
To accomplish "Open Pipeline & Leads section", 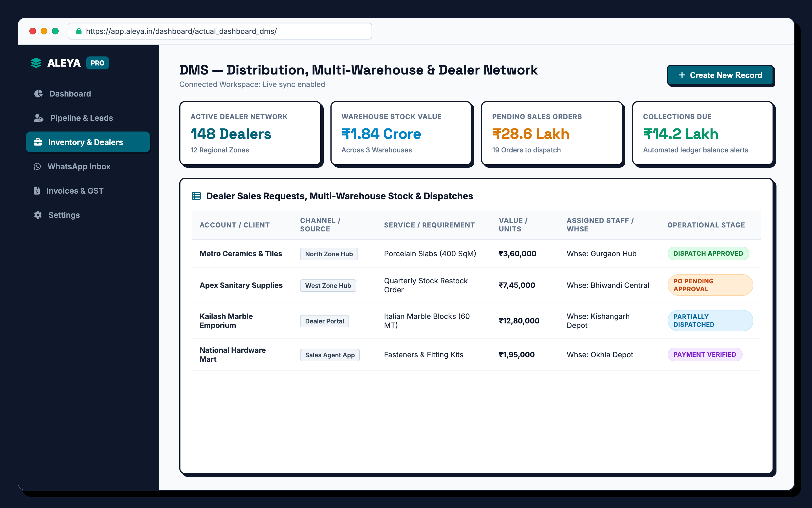I will 88,118.
